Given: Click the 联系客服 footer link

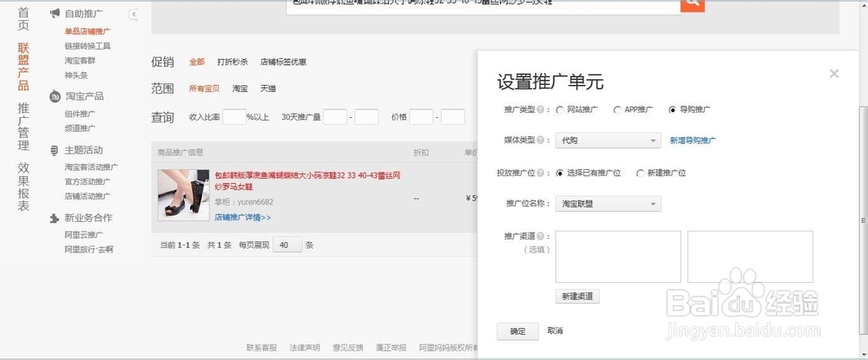Looking at the screenshot, I should (262, 348).
